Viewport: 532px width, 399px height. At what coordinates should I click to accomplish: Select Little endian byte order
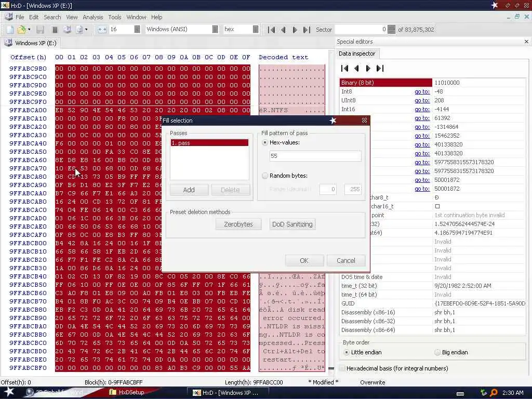pos(346,353)
